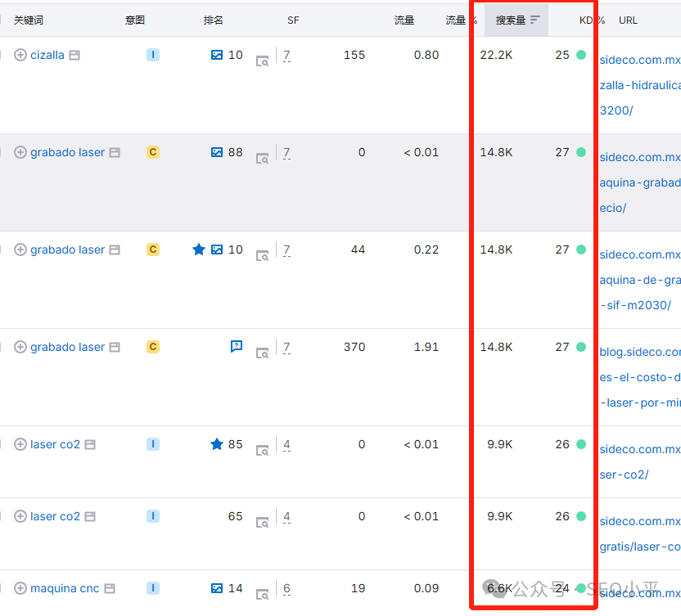This screenshot has height=616, width=681.
Task: Open snapshot icon after maquina cnc keyword
Action: pyautogui.click(x=110, y=588)
